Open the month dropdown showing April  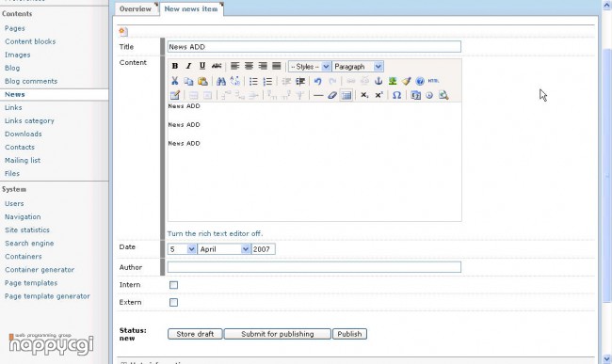click(224, 249)
